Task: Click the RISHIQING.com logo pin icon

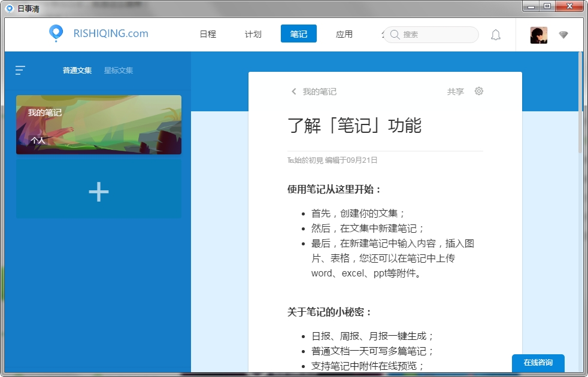Action: [56, 34]
